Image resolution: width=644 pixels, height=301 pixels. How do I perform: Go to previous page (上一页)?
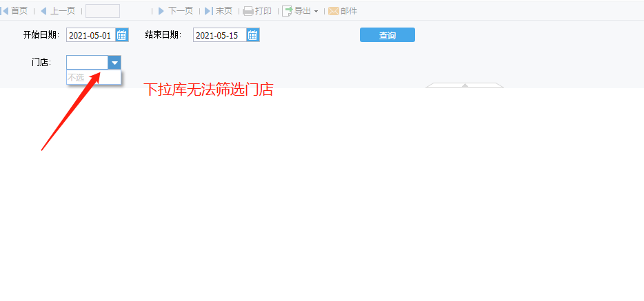58,11
